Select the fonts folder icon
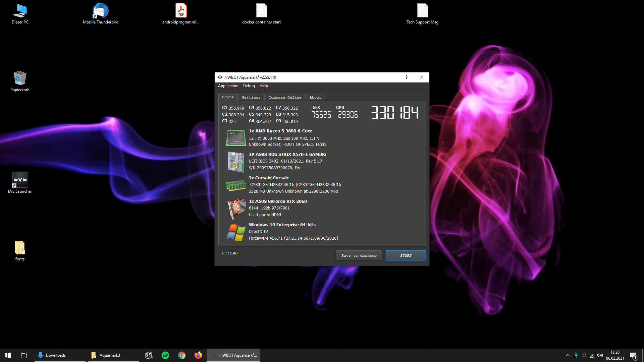The width and height of the screenshot is (644, 362). tap(20, 251)
